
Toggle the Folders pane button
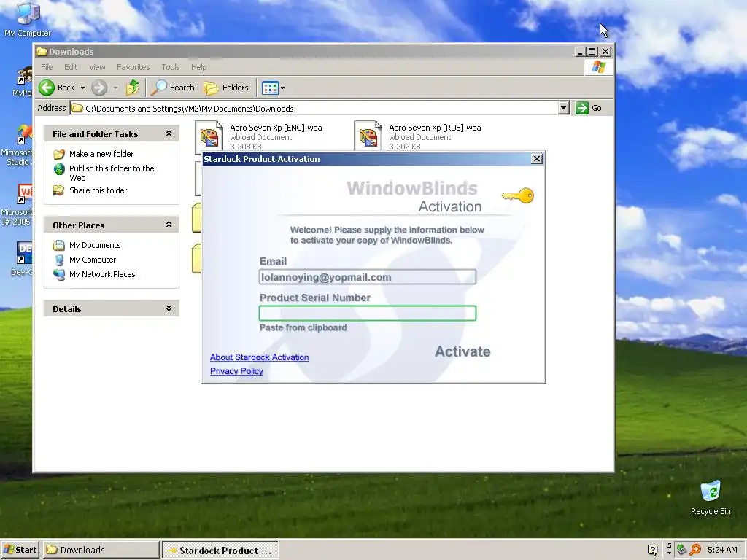click(226, 87)
